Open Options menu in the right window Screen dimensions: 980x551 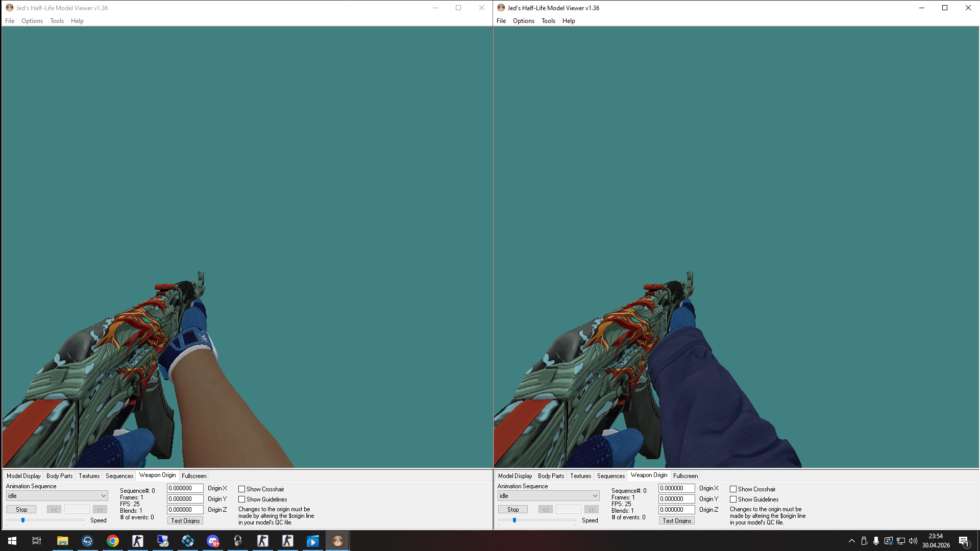(524, 21)
